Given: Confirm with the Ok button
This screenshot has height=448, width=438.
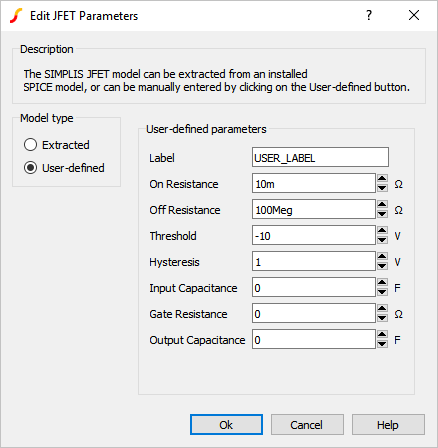Looking at the screenshot, I should [x=226, y=425].
